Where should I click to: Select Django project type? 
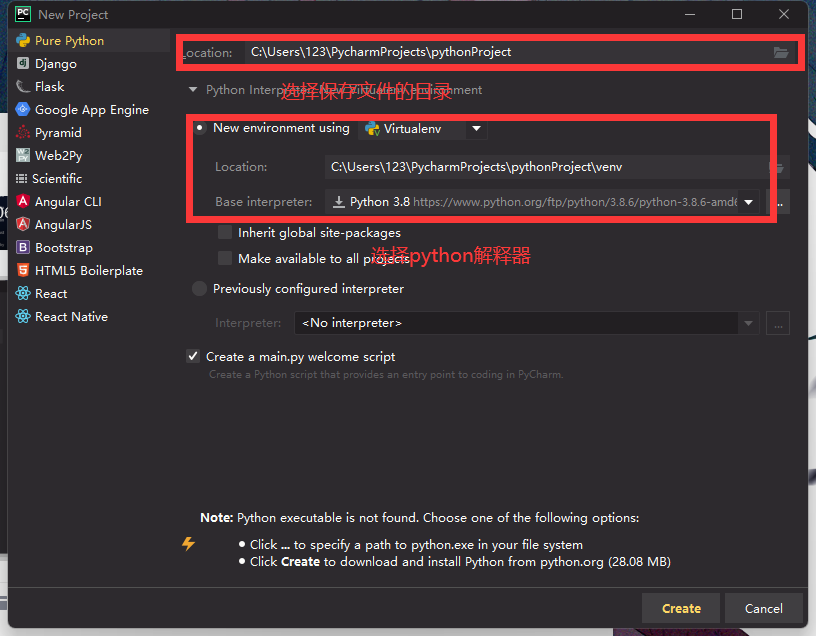[x=90, y=63]
